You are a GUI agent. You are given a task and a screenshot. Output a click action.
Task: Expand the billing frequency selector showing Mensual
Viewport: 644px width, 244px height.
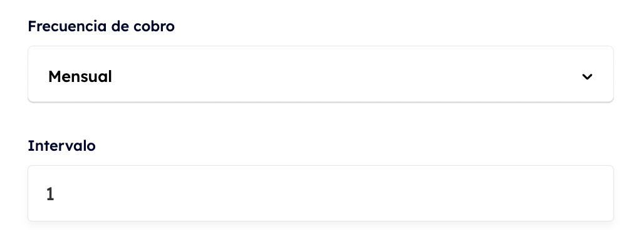pyautogui.click(x=321, y=74)
